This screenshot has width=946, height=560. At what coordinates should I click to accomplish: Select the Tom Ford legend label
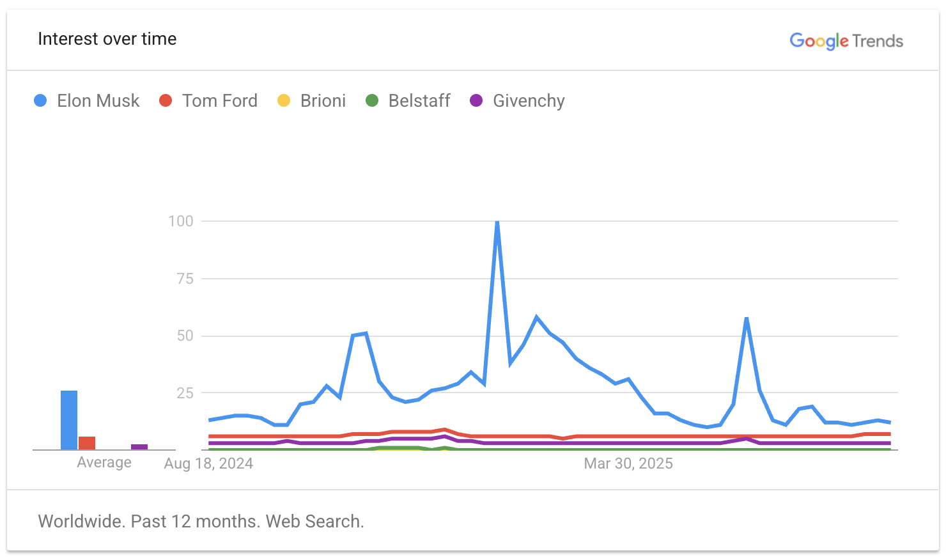219,101
